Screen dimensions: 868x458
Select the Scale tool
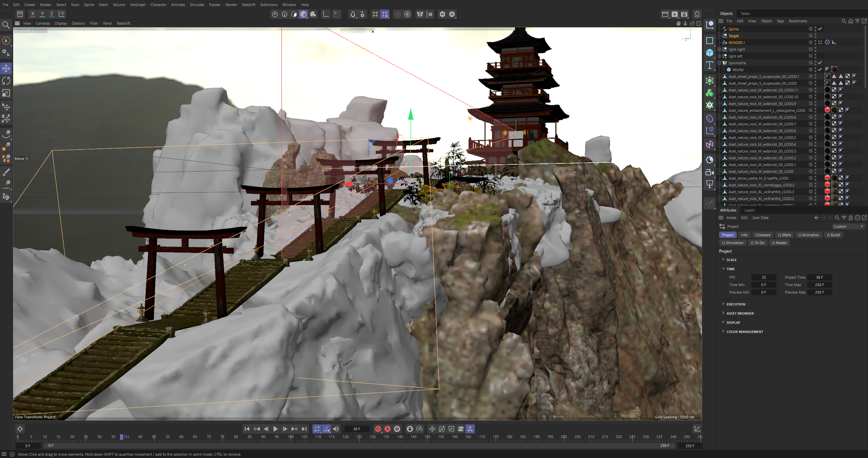tap(6, 93)
